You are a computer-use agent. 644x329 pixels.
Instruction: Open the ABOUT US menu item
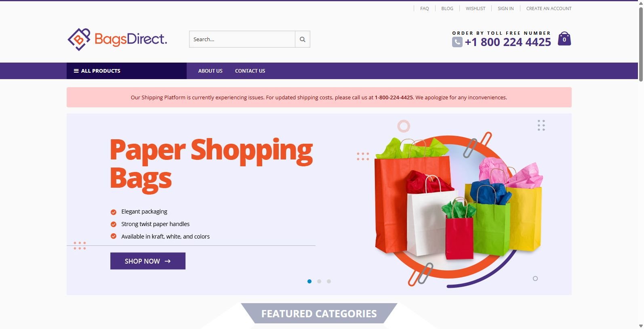click(x=210, y=71)
